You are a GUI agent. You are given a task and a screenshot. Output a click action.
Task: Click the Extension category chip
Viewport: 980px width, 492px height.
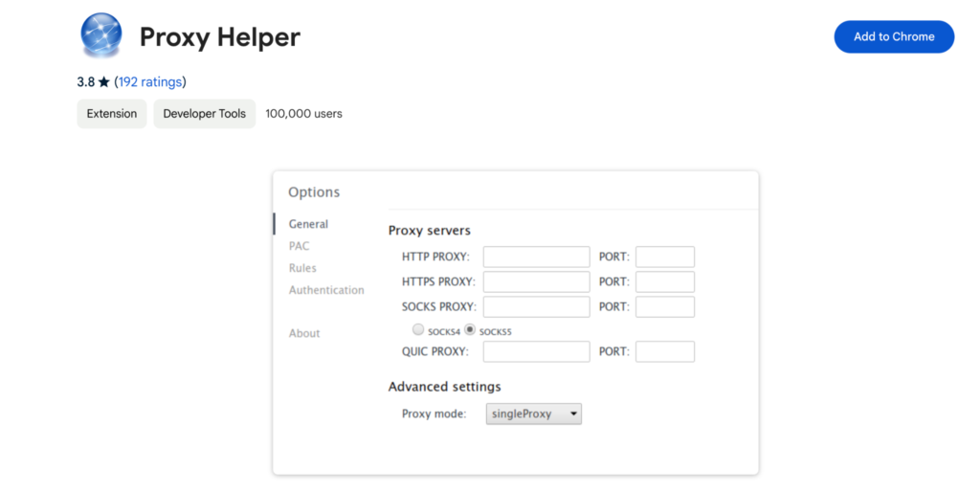tap(112, 114)
